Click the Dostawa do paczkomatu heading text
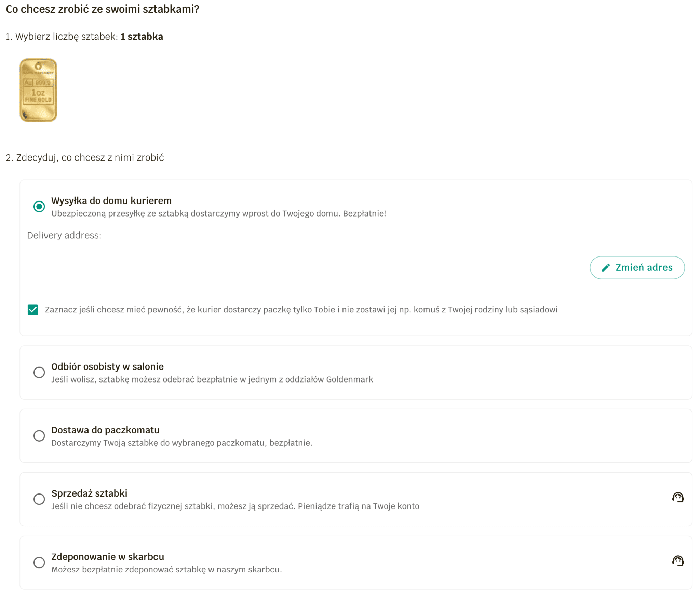This screenshot has height=598, width=700. click(x=105, y=430)
